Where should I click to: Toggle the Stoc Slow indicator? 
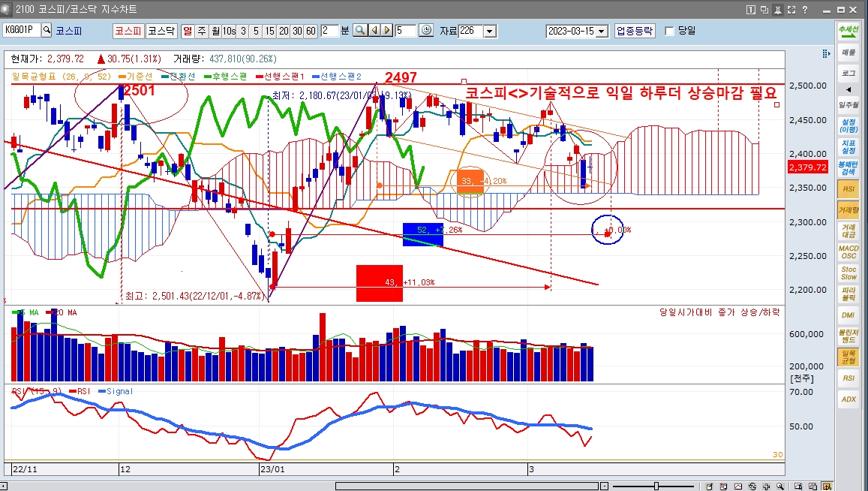pos(848,273)
